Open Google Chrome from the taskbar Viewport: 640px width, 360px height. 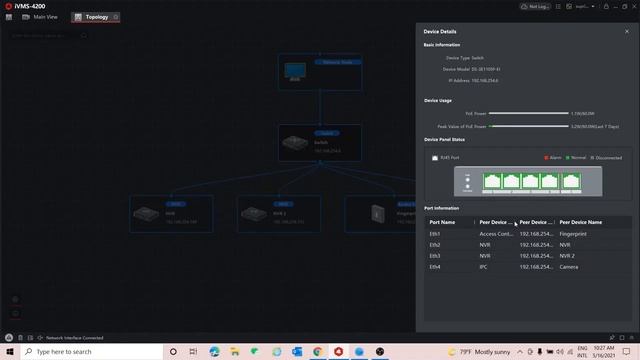pyautogui.click(x=318, y=351)
